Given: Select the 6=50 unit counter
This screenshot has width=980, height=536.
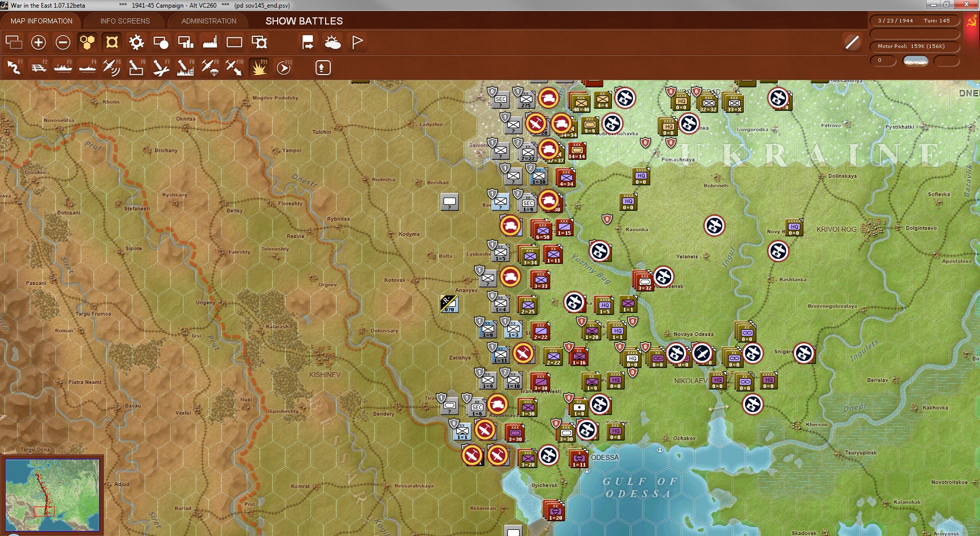Looking at the screenshot, I should coord(543,230).
